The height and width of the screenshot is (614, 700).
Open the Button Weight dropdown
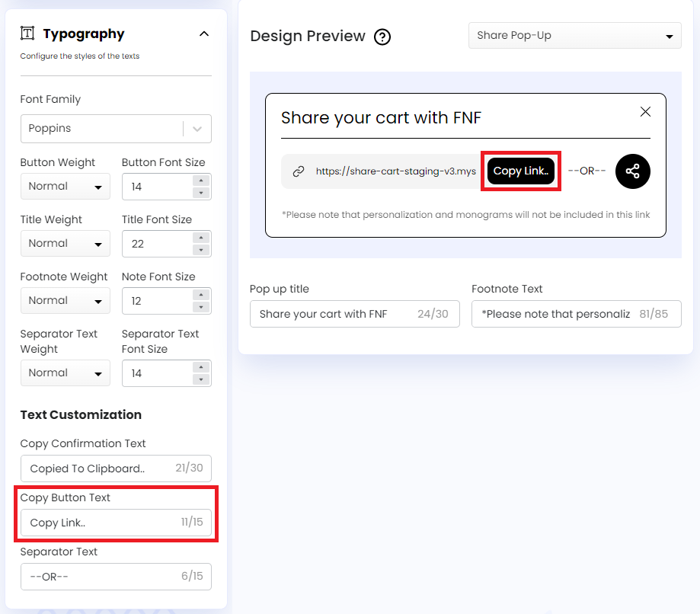65,186
